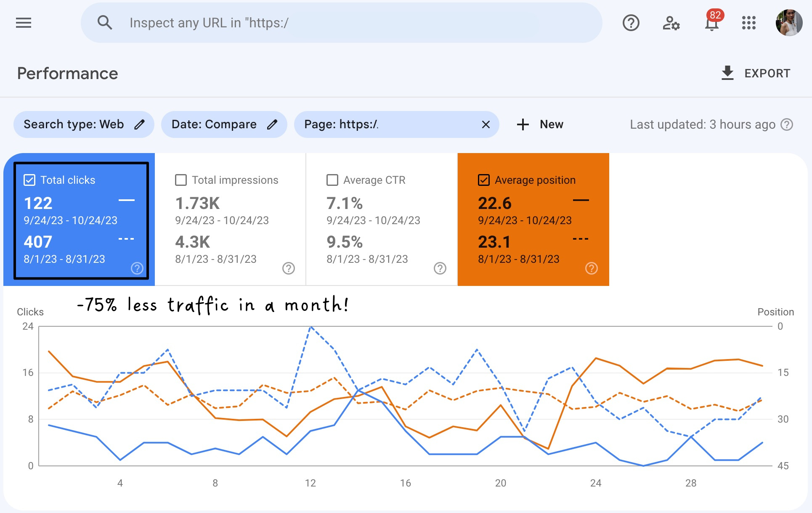Viewport: 812px width, 513px height.
Task: Click the search magnifier icon
Action: click(105, 23)
